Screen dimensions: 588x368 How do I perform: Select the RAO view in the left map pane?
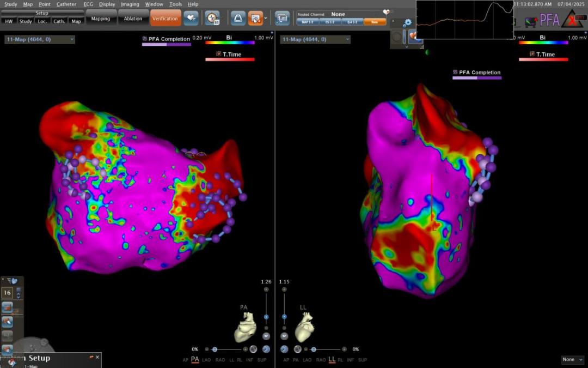(220, 360)
